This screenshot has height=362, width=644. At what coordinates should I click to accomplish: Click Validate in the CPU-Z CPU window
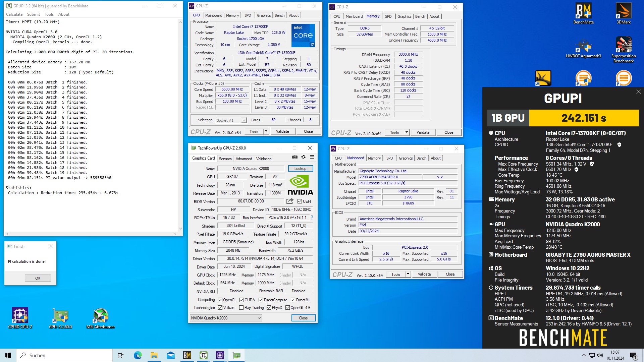pyautogui.click(x=282, y=131)
